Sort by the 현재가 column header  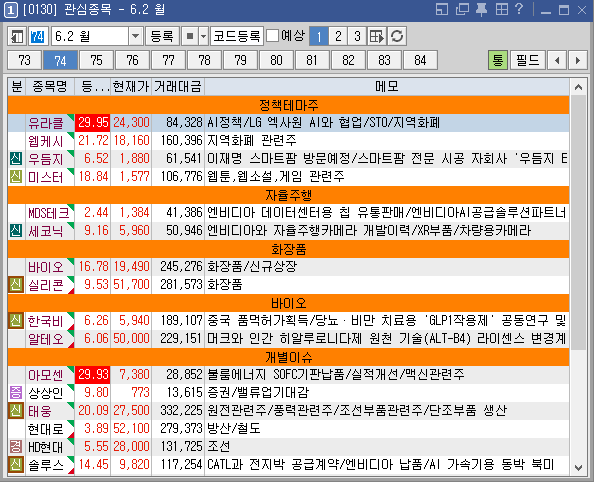pyautogui.click(x=131, y=87)
